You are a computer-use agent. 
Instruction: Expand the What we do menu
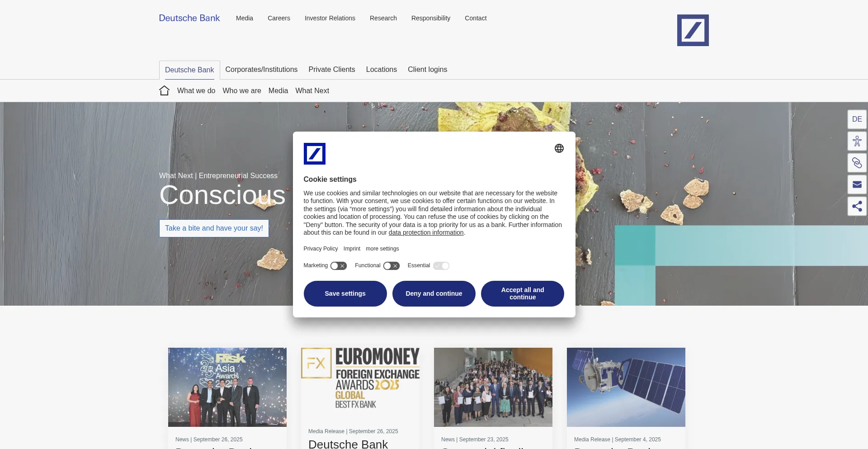(196, 91)
